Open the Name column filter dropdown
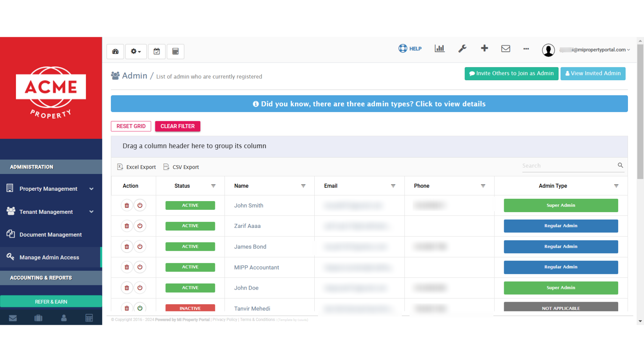Image resolution: width=644 pixels, height=362 pixels. [x=303, y=186]
